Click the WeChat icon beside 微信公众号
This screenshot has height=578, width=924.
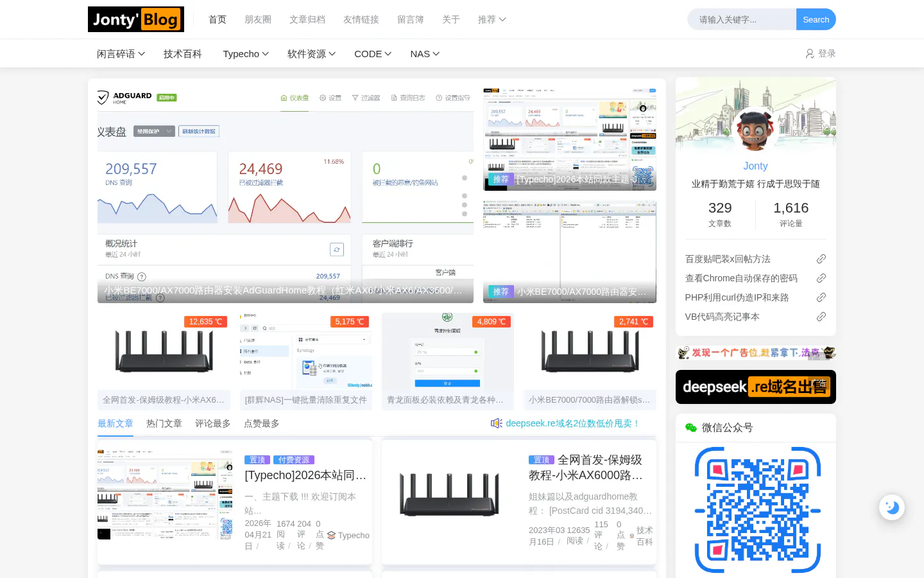click(x=690, y=428)
